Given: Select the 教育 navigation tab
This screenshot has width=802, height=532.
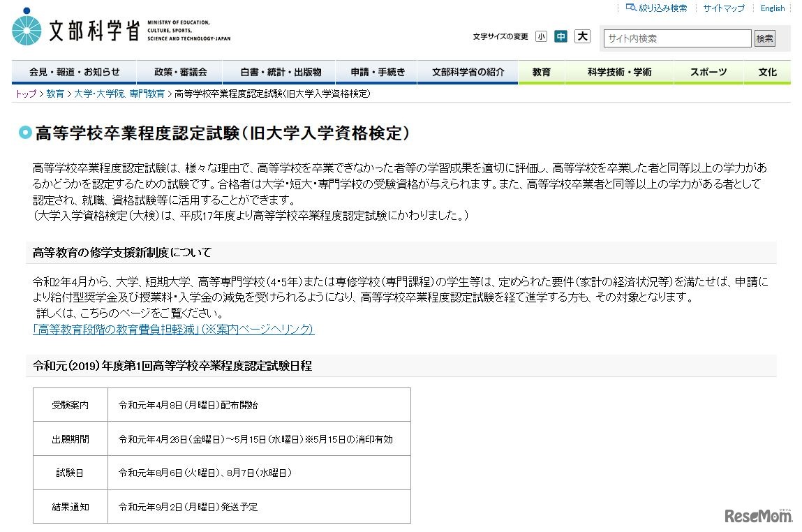Looking at the screenshot, I should 542,72.
